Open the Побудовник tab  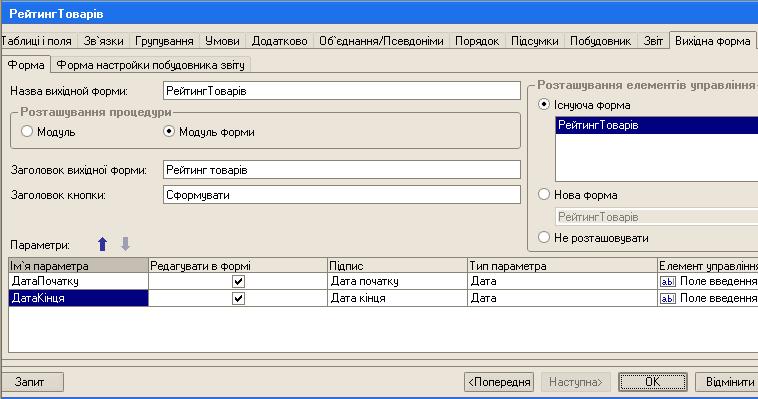600,41
